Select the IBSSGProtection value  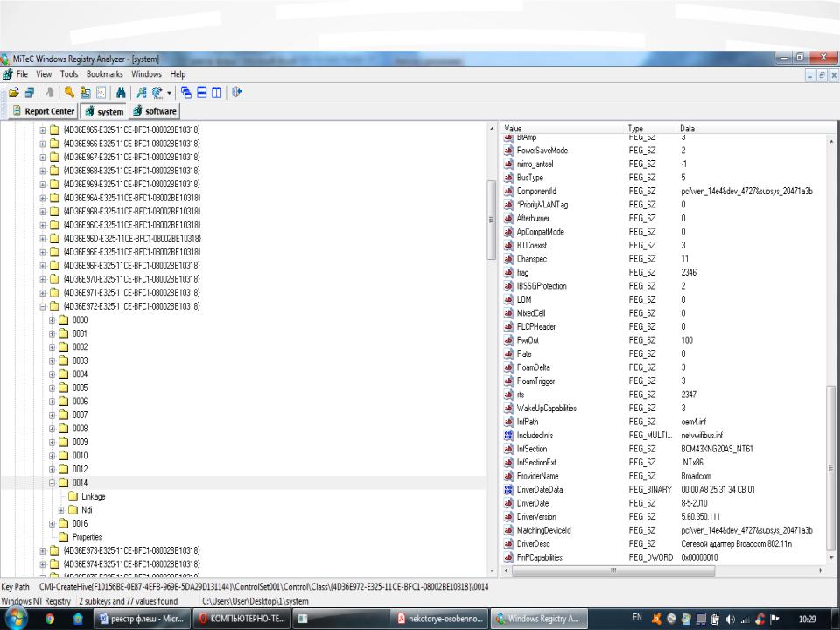tap(542, 286)
